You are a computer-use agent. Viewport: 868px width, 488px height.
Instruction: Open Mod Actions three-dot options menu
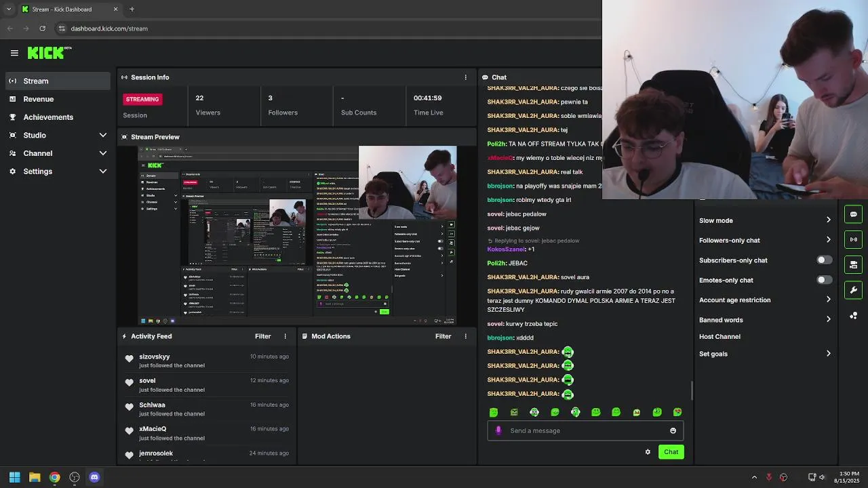tap(465, 336)
